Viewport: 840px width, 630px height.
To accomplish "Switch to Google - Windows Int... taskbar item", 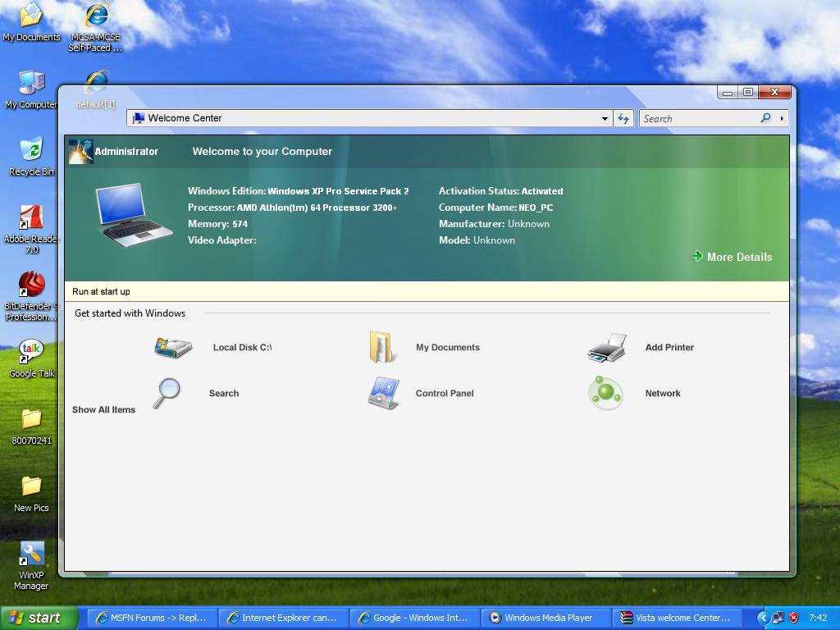I will [x=414, y=618].
